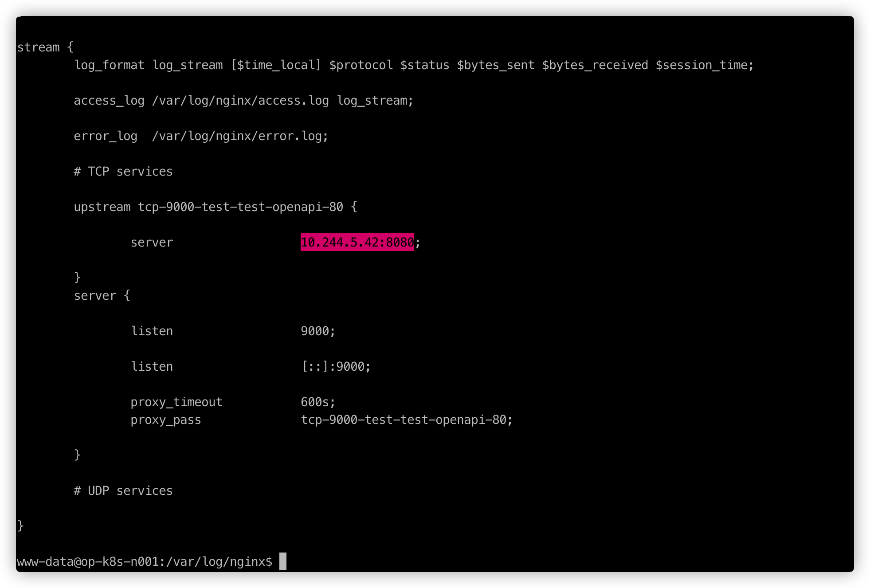The height and width of the screenshot is (588, 870).
Task: Click the 600s; timeout value
Action: coord(318,402)
